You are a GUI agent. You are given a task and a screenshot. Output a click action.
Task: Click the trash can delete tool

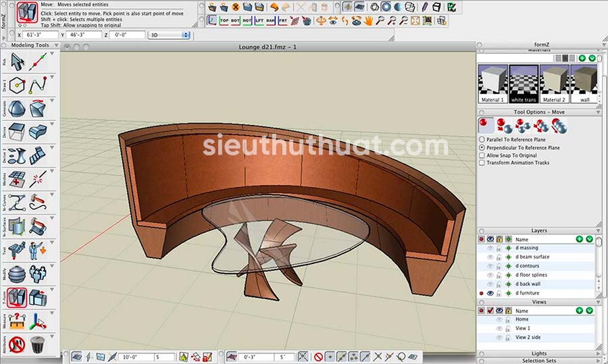[x=38, y=344]
